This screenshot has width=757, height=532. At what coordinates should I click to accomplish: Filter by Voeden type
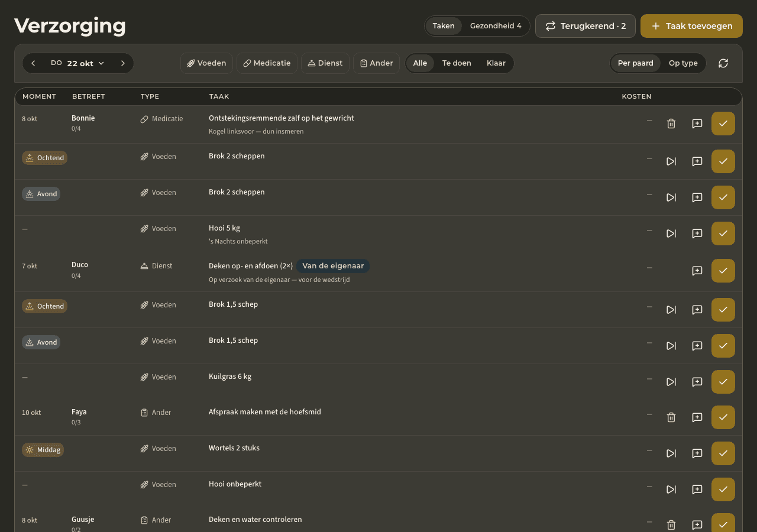(206, 63)
